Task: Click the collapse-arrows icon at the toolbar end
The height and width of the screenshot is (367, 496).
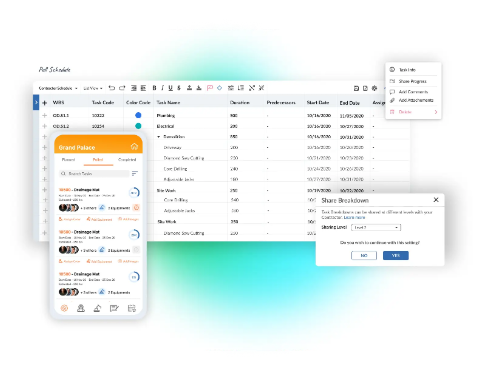Action: click(x=261, y=88)
